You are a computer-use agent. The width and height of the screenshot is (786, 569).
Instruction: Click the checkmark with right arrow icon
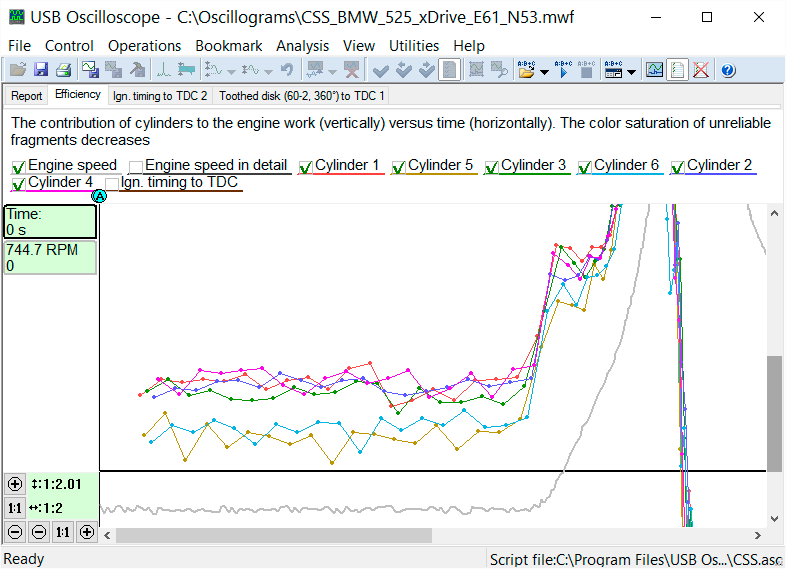click(427, 70)
